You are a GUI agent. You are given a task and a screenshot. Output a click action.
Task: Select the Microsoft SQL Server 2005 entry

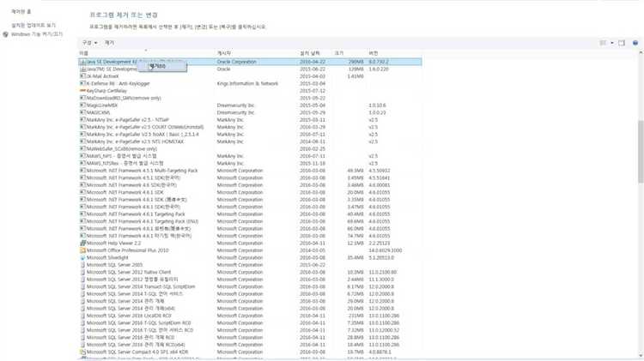coord(250,265)
